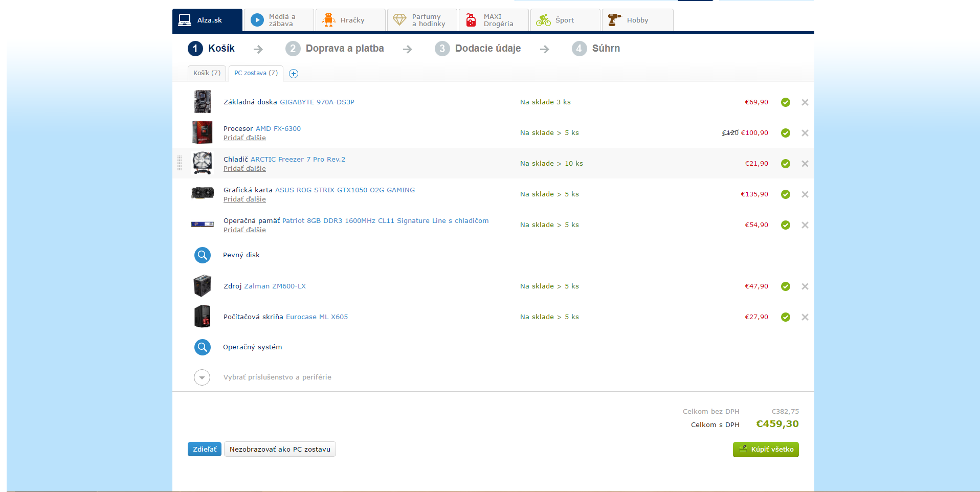Click Pridať ďalšie under Operačná pamäť
Viewport: 980px width, 492px height.
coord(244,230)
